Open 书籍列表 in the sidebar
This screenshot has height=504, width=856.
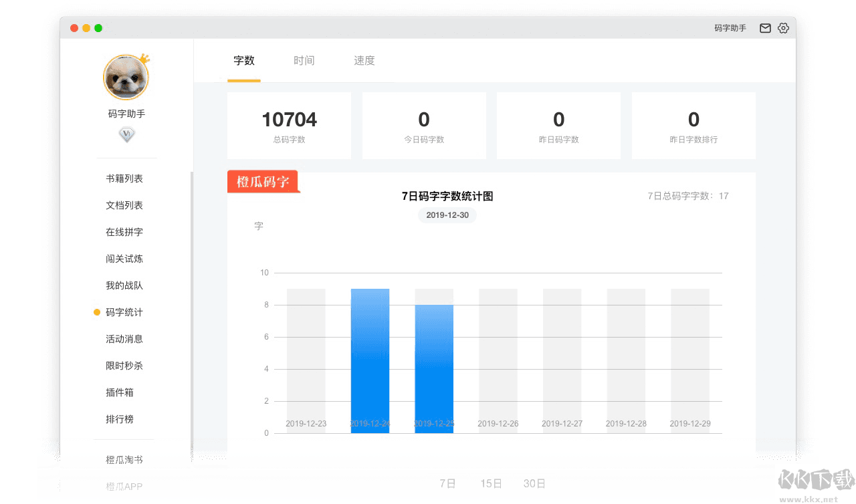(124, 178)
